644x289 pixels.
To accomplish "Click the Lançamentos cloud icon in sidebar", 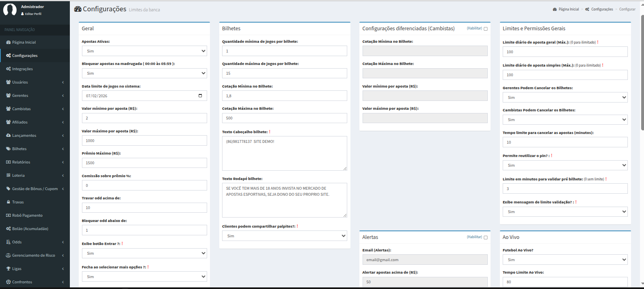I will click(8, 136).
